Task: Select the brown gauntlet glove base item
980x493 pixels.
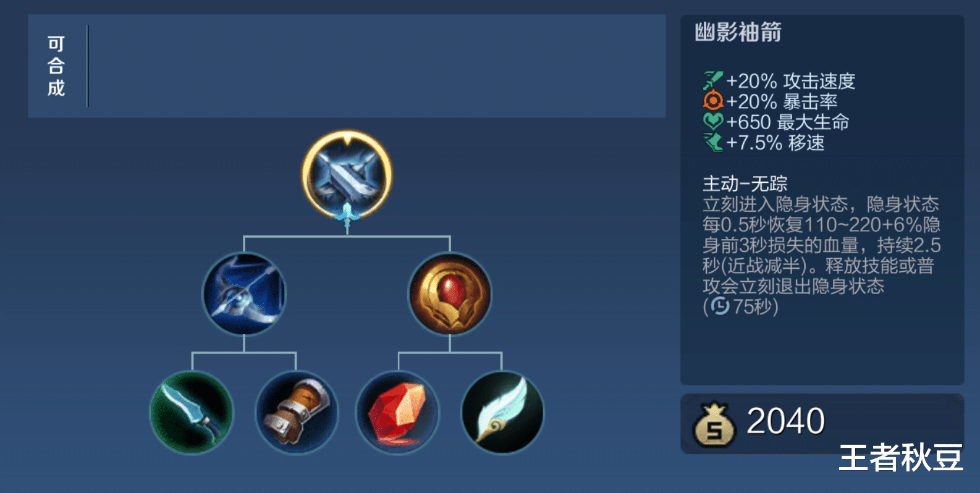Action: [x=297, y=412]
